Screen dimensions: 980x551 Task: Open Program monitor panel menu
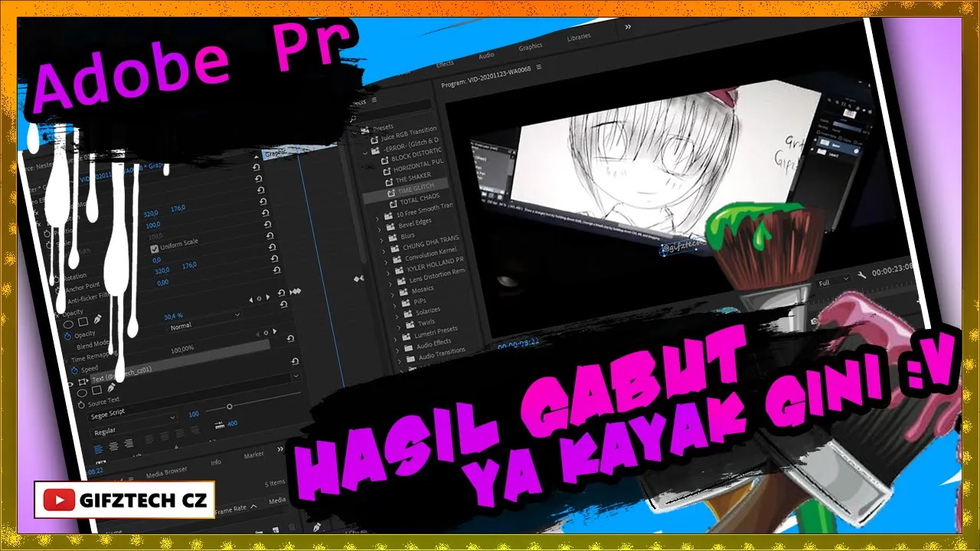click(x=539, y=67)
